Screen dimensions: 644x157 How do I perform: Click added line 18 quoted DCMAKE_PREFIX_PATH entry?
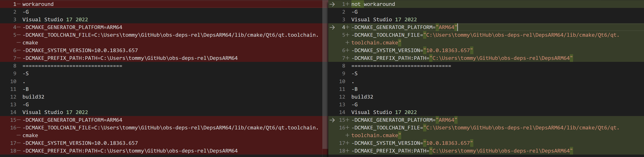tap(462, 151)
